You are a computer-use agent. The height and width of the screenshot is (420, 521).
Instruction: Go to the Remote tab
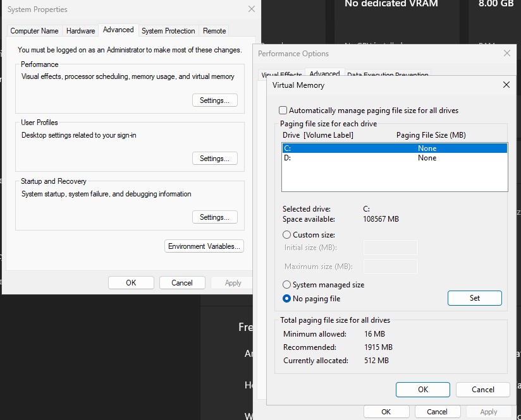pos(214,31)
